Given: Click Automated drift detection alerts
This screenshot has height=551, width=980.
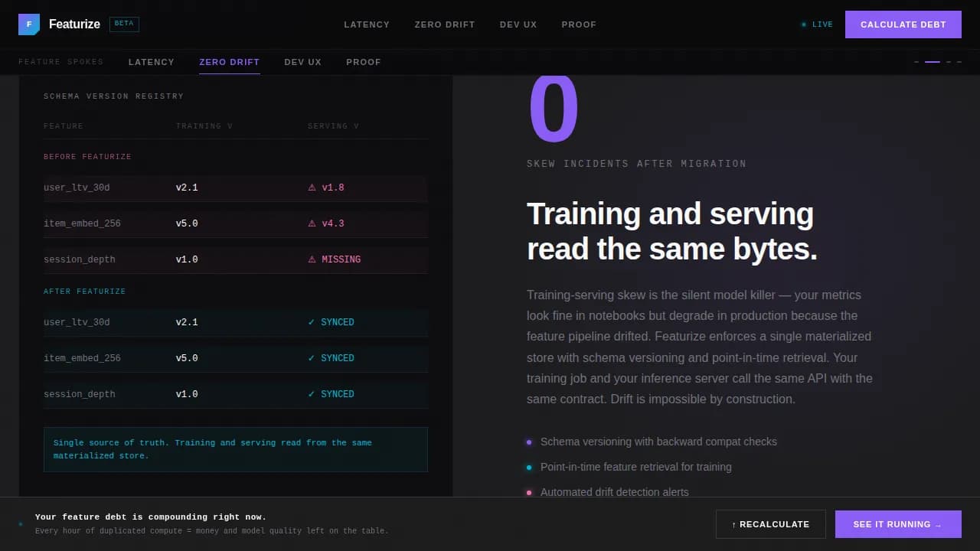Looking at the screenshot, I should point(615,492).
